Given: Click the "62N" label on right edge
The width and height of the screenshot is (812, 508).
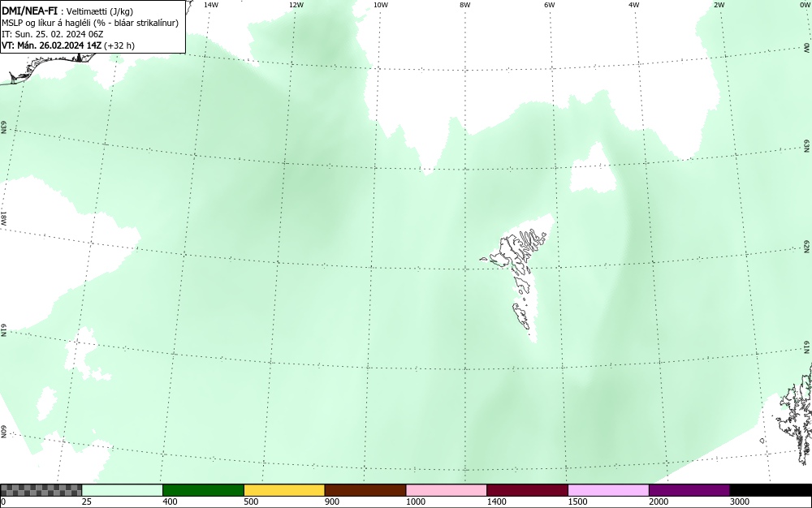Looking at the screenshot, I should (807, 247).
